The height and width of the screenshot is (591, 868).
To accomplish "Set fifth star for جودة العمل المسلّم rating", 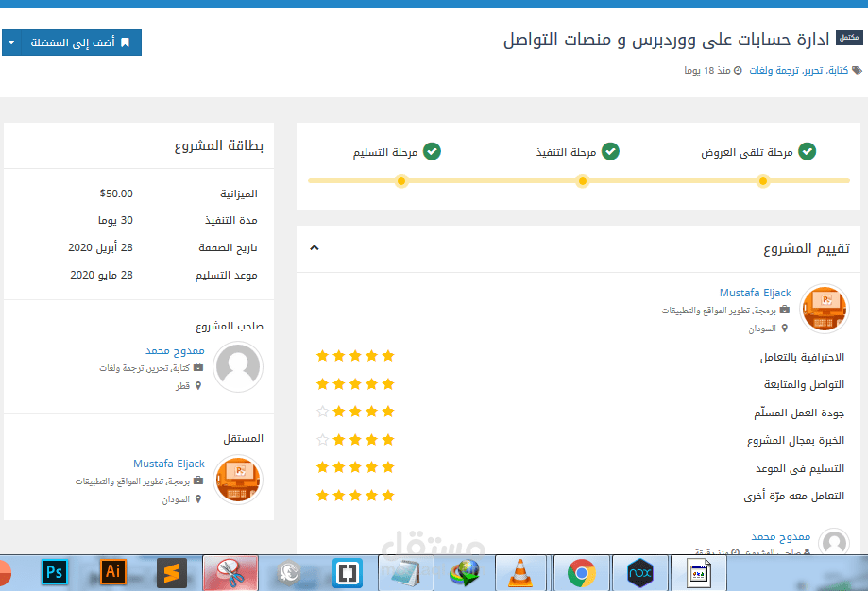I will pyautogui.click(x=322, y=411).
